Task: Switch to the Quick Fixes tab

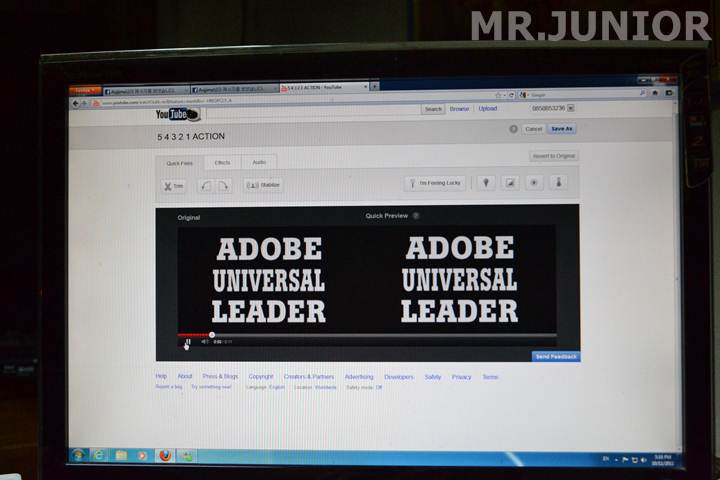Action: [x=180, y=163]
